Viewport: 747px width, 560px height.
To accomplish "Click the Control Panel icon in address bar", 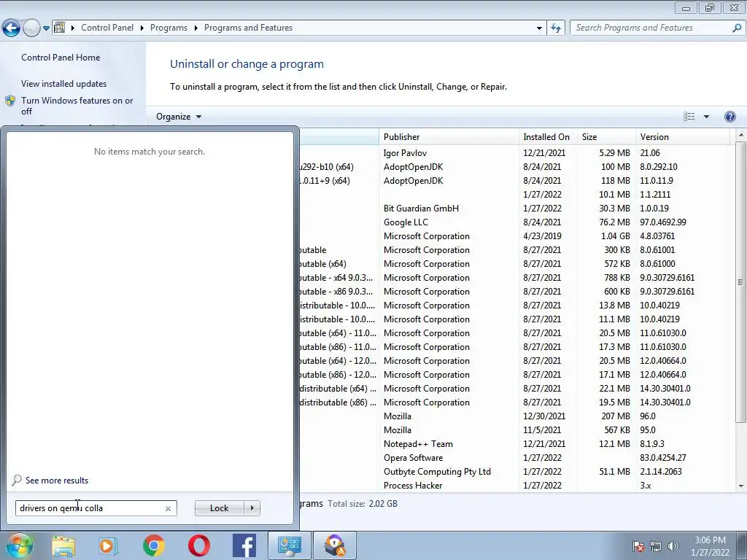I will 60,28.
